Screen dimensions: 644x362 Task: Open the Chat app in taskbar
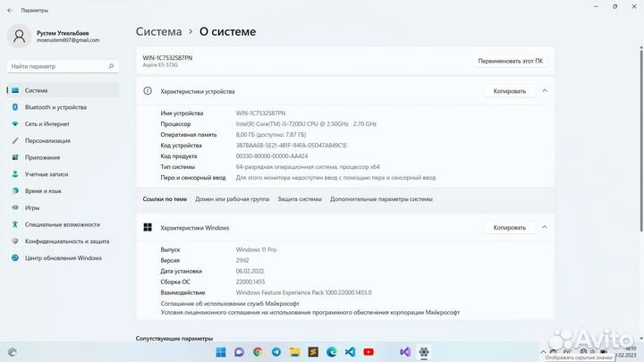239,352
